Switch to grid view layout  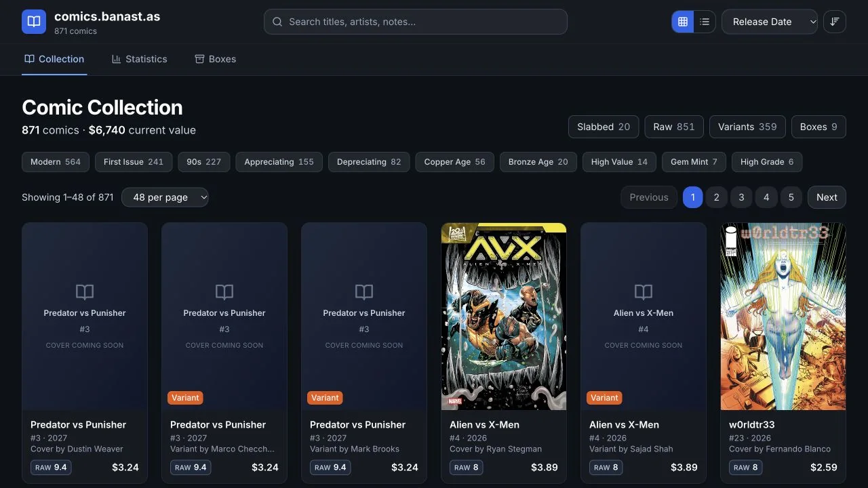(683, 22)
